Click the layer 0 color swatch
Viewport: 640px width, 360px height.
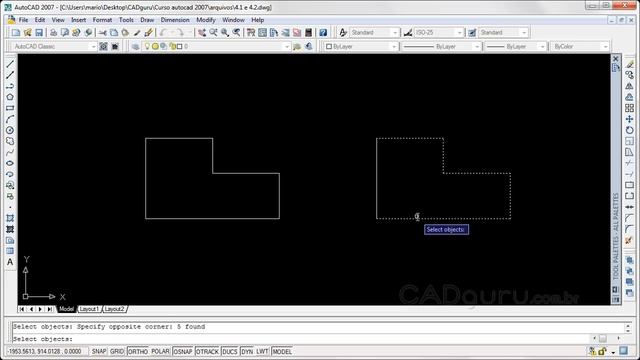click(x=180, y=47)
